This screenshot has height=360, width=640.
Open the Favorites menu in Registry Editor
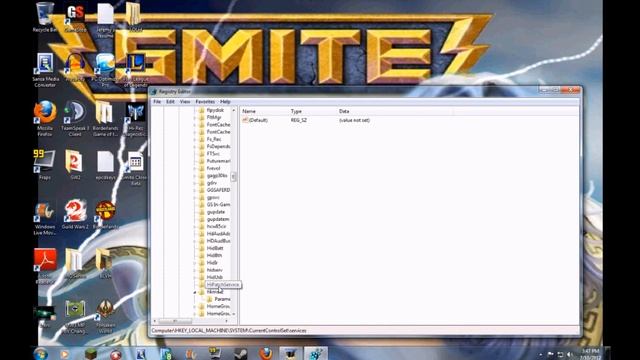[205, 102]
